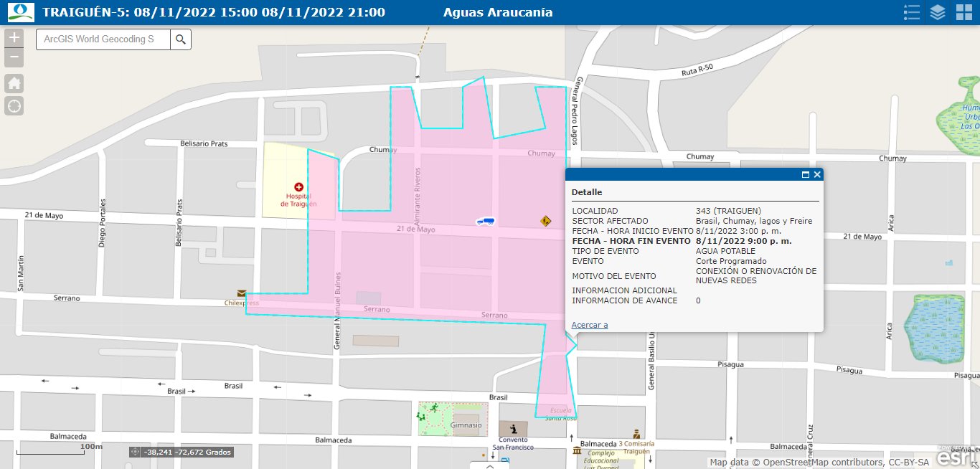Zoom in on the map
980x469 pixels.
14,38
